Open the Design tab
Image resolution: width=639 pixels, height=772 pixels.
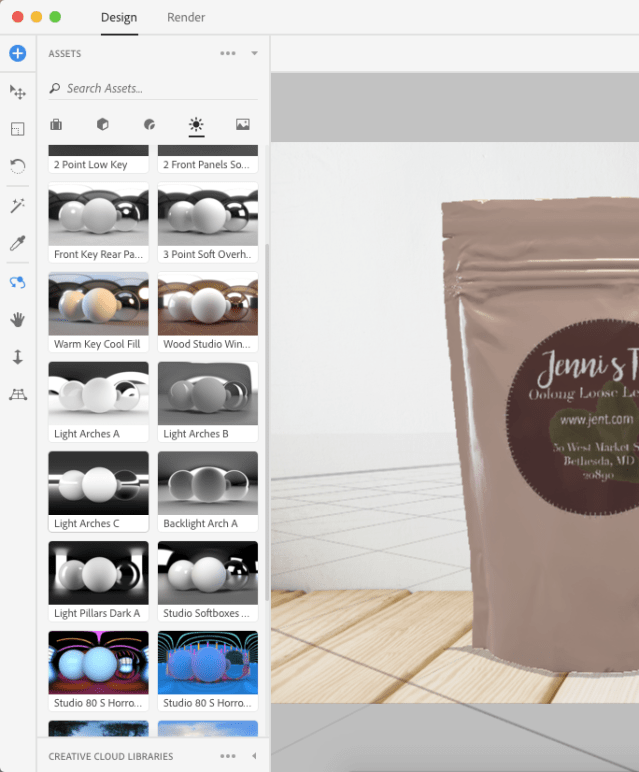[119, 17]
